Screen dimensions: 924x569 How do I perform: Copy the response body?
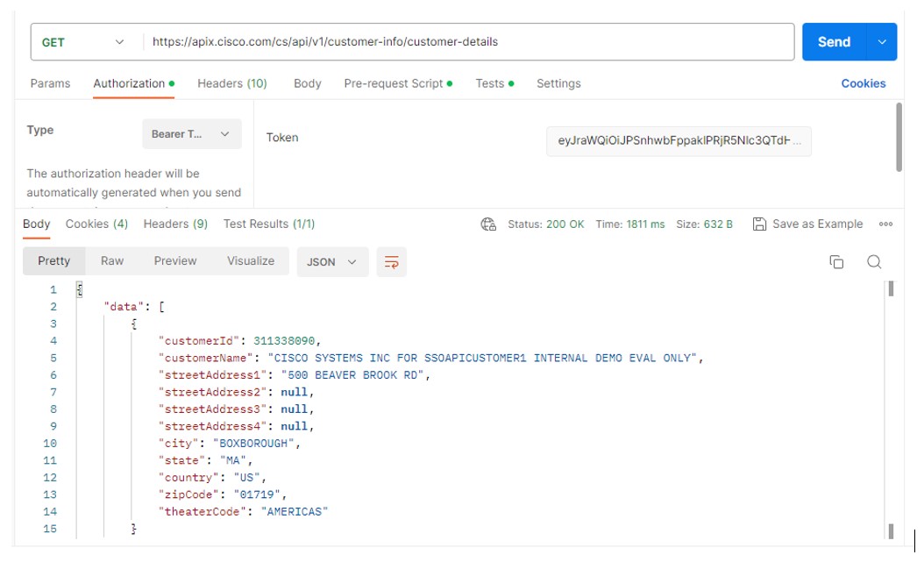[835, 261]
